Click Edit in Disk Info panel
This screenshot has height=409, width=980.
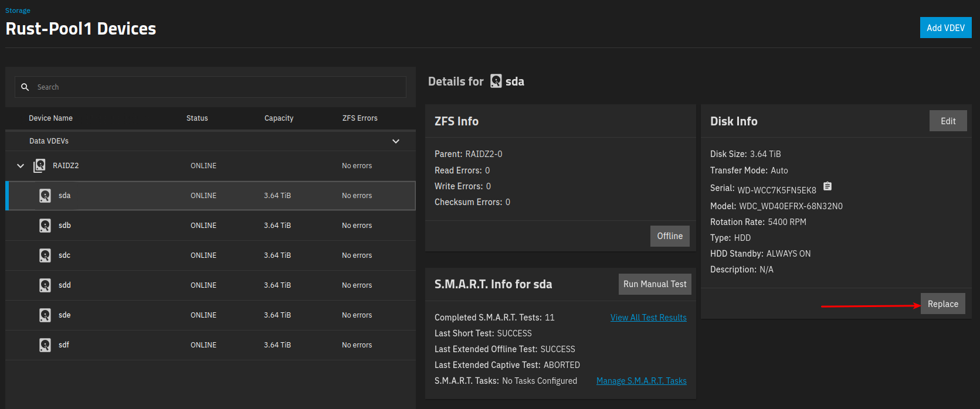click(948, 121)
